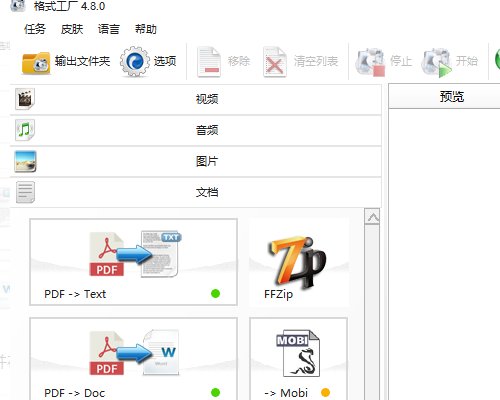The image size is (500, 400).
Task: Click the 移除 document icon
Action: 209,62
